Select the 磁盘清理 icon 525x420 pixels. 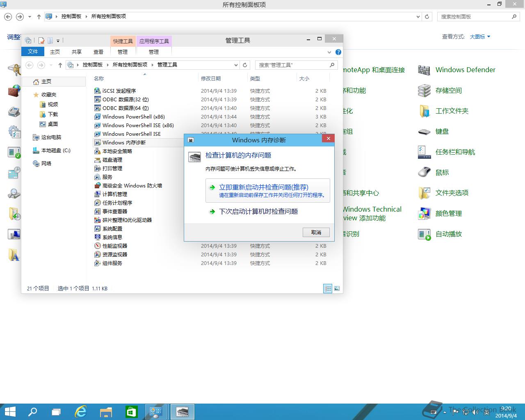[x=97, y=160]
